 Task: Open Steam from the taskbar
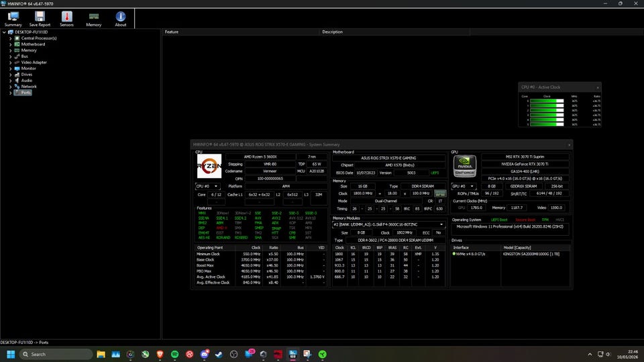tap(219, 354)
